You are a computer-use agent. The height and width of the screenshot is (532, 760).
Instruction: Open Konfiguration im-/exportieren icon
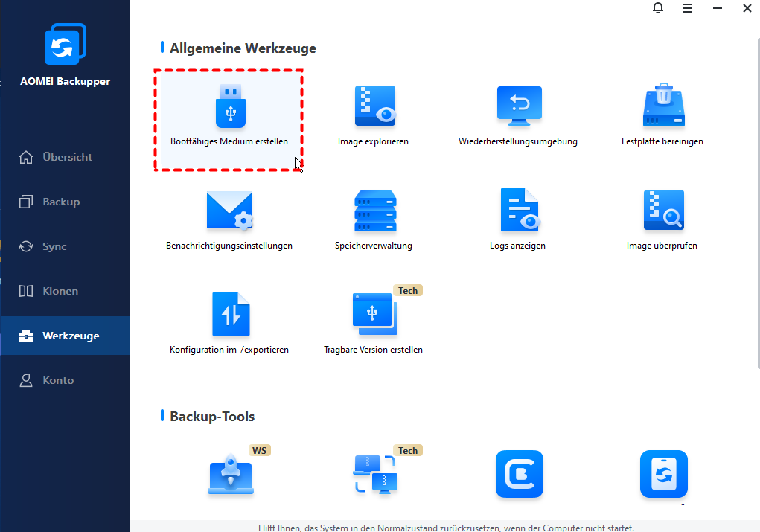[x=231, y=314]
